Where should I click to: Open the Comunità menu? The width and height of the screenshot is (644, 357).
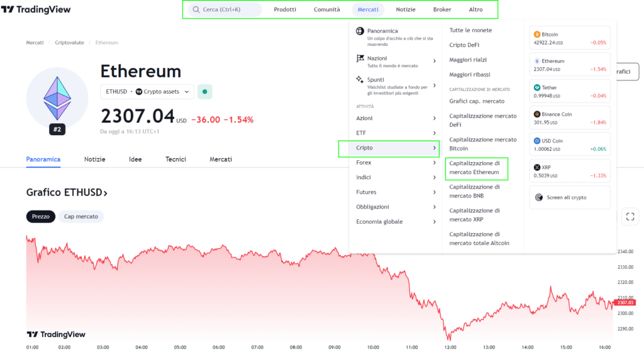[x=326, y=9]
